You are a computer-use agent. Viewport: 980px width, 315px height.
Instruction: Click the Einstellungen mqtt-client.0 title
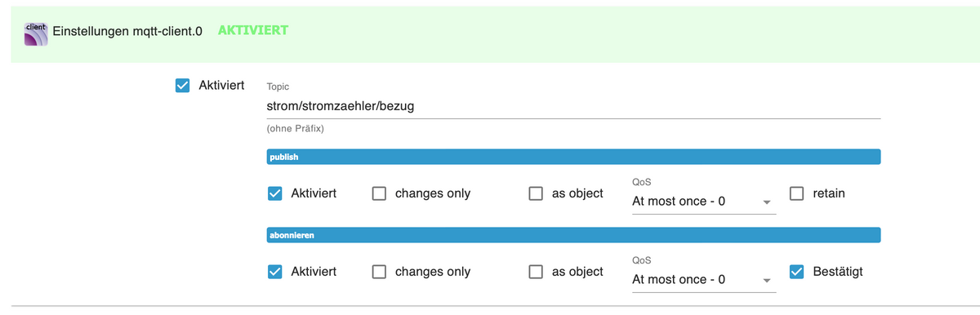point(127,33)
